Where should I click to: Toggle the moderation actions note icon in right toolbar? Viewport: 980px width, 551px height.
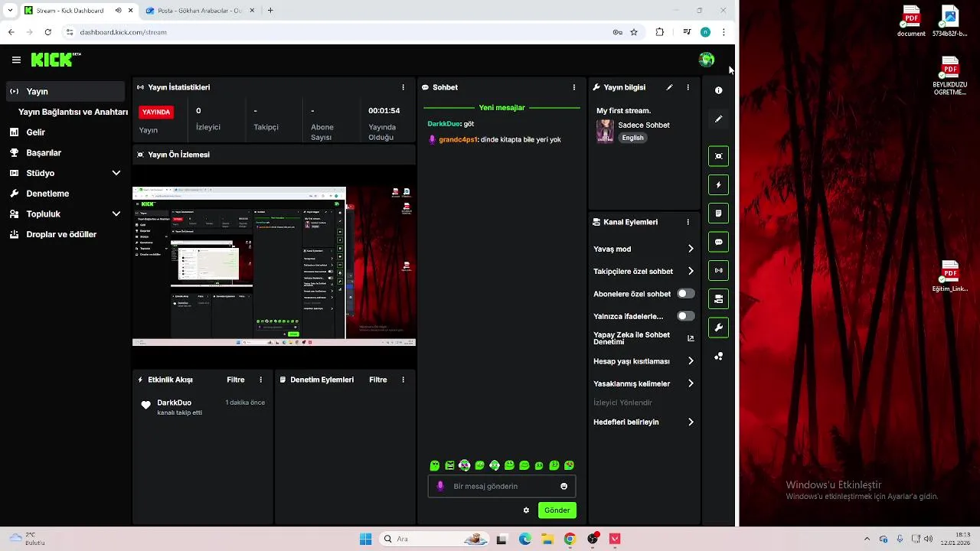[718, 213]
